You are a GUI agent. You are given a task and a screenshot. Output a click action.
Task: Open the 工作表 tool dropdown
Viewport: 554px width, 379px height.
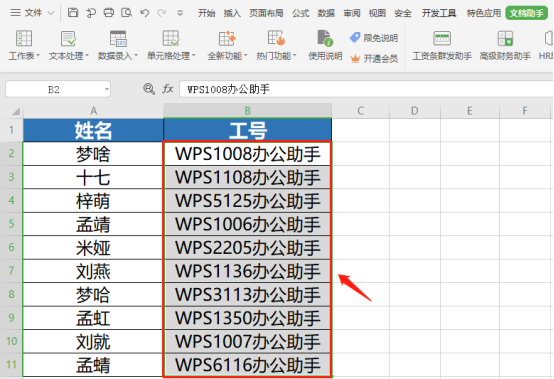(x=24, y=45)
